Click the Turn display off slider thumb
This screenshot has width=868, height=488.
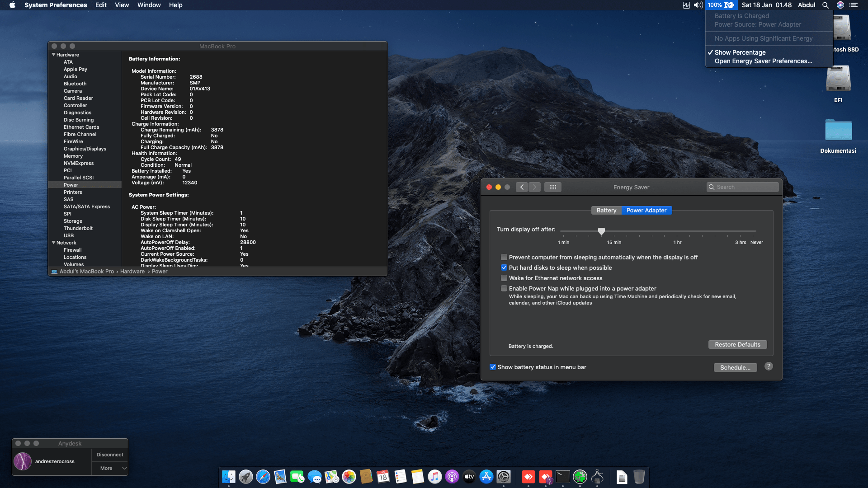pyautogui.click(x=601, y=231)
